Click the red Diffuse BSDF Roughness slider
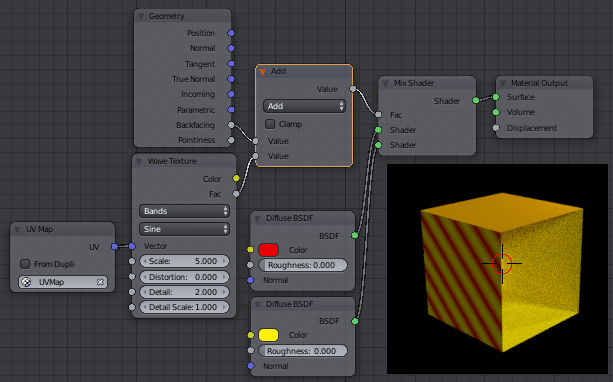 [303, 265]
